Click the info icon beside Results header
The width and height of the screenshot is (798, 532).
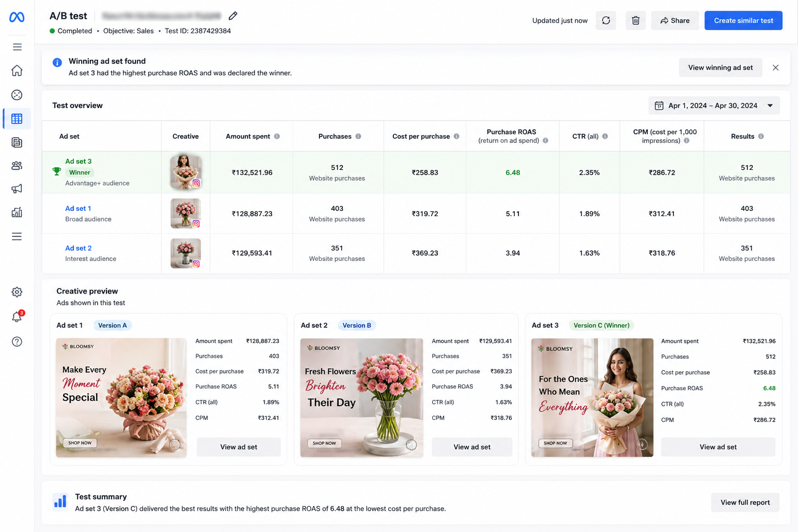tap(761, 136)
